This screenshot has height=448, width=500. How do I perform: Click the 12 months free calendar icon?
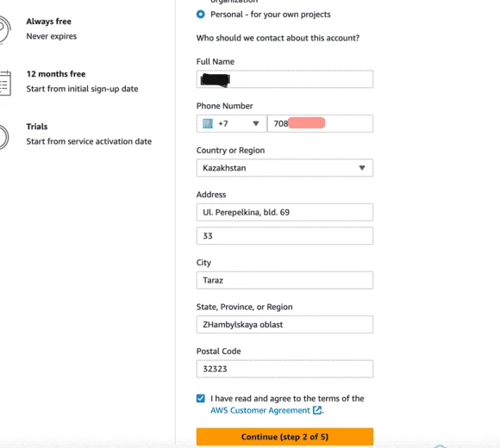5,83
